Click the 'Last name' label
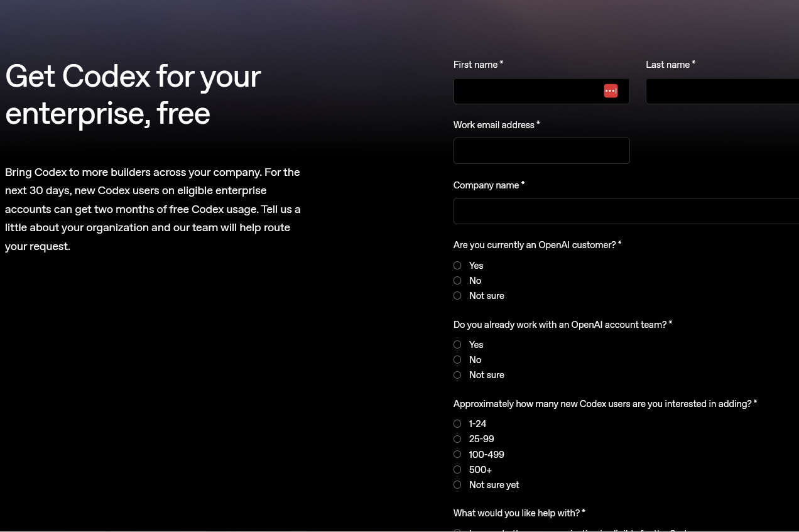The height and width of the screenshot is (532, 799). pos(670,65)
